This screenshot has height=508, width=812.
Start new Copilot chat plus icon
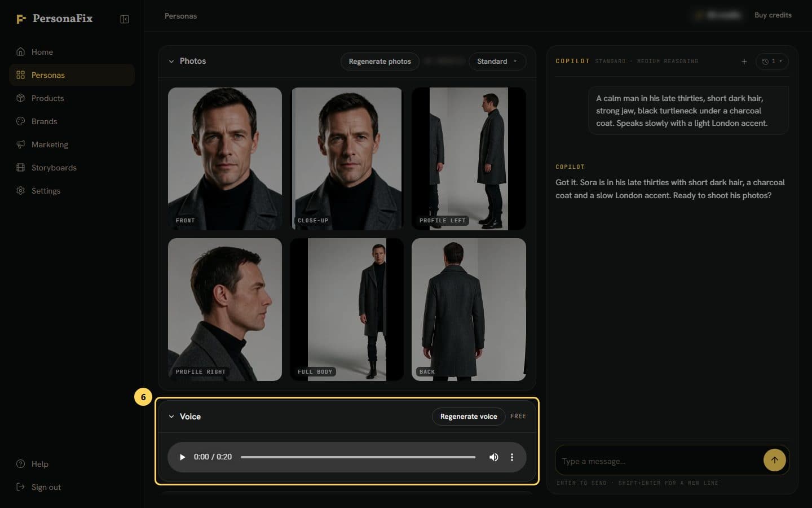pyautogui.click(x=744, y=62)
